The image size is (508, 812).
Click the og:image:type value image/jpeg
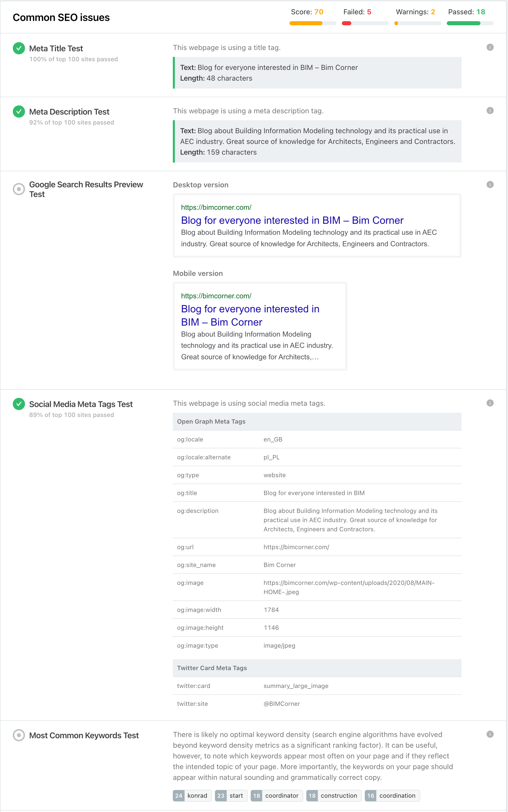[x=279, y=645]
